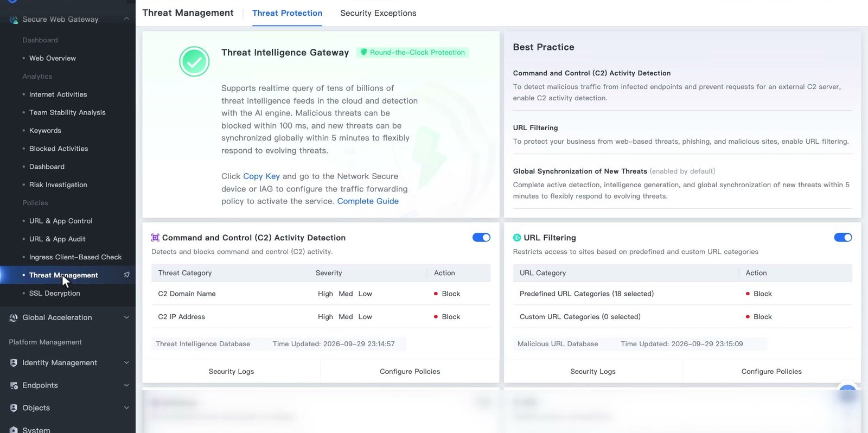Open the Keywords analytics page
The width and height of the screenshot is (868, 433).
click(x=45, y=131)
